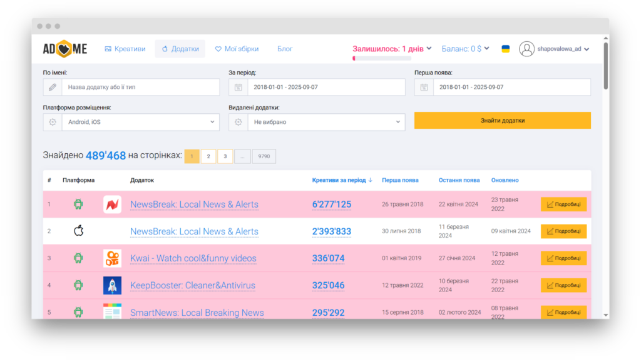
Task: Click the gear icon beside 'Платформа розміщення'
Action: pos(52,122)
